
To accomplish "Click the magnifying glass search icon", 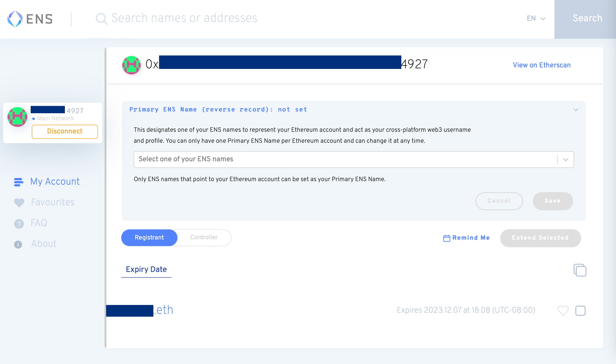I will pyautogui.click(x=101, y=18).
